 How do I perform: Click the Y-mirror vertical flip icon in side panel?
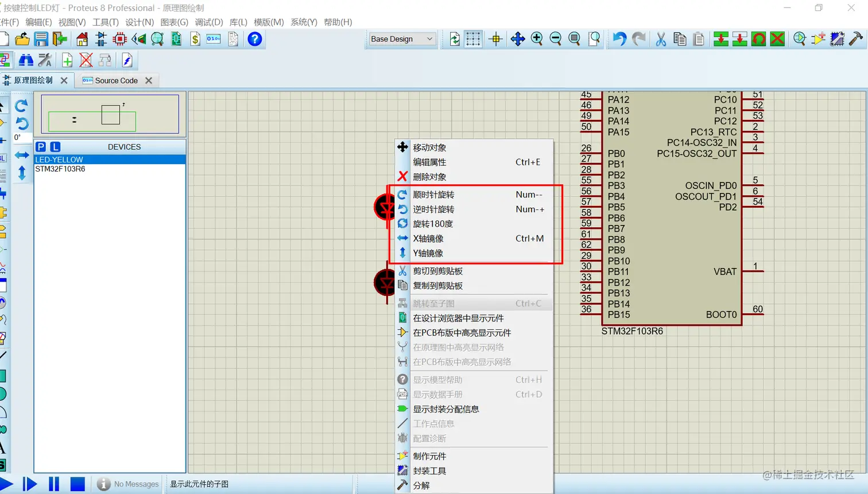22,173
